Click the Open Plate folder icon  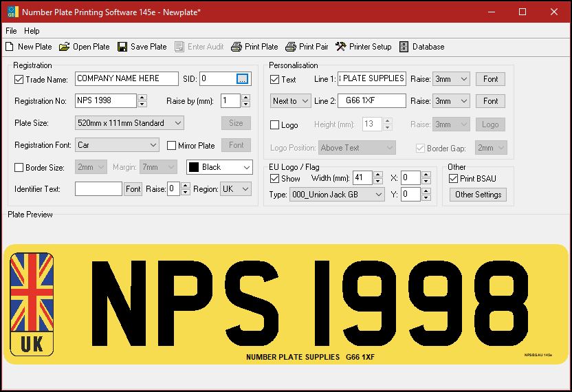click(x=64, y=47)
